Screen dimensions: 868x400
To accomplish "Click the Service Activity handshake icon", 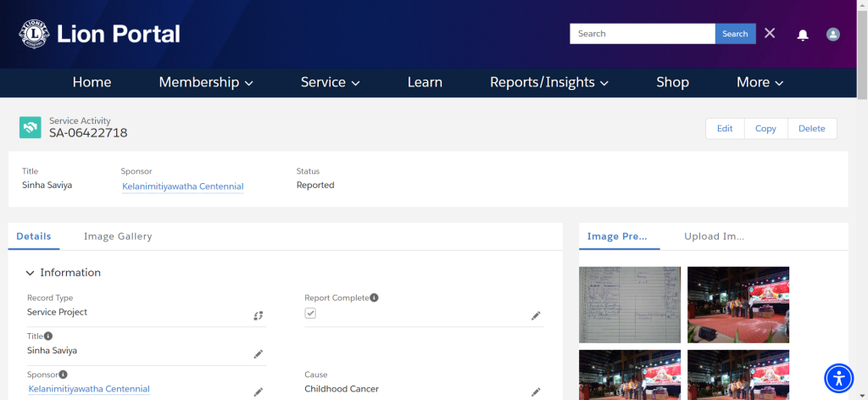I will pyautogui.click(x=30, y=127).
